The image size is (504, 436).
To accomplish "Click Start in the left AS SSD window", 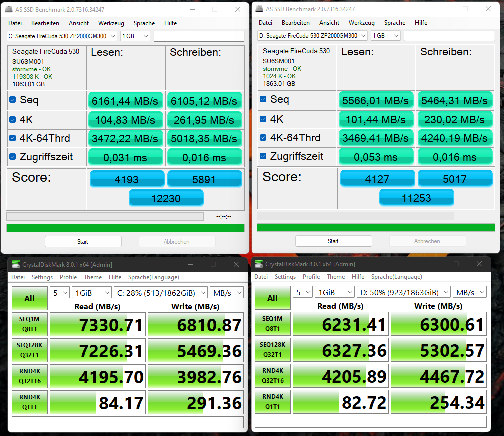I will coord(83,241).
